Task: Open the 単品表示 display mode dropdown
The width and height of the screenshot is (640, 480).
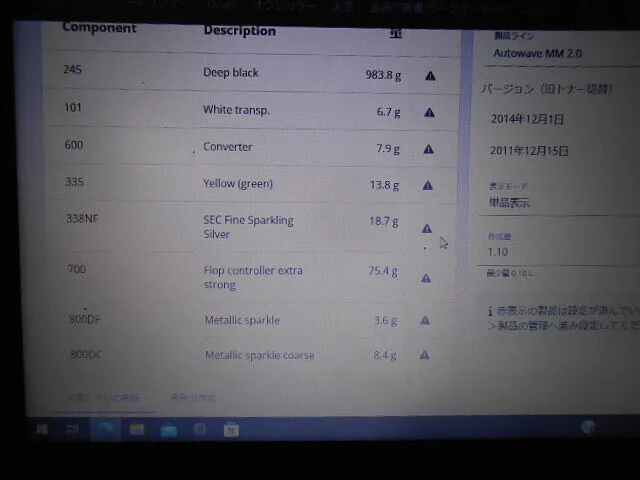Action: [x=555, y=202]
